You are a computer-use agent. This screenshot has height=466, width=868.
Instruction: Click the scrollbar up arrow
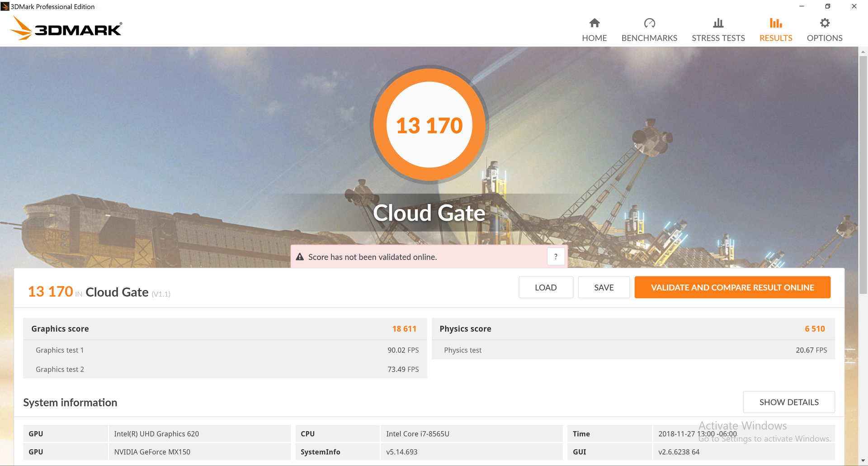(863, 52)
